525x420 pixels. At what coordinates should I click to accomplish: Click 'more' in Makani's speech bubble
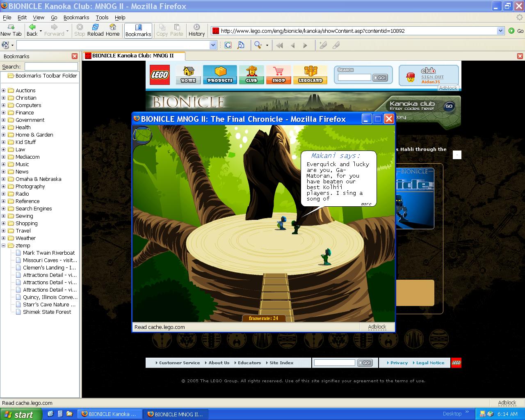(366, 204)
